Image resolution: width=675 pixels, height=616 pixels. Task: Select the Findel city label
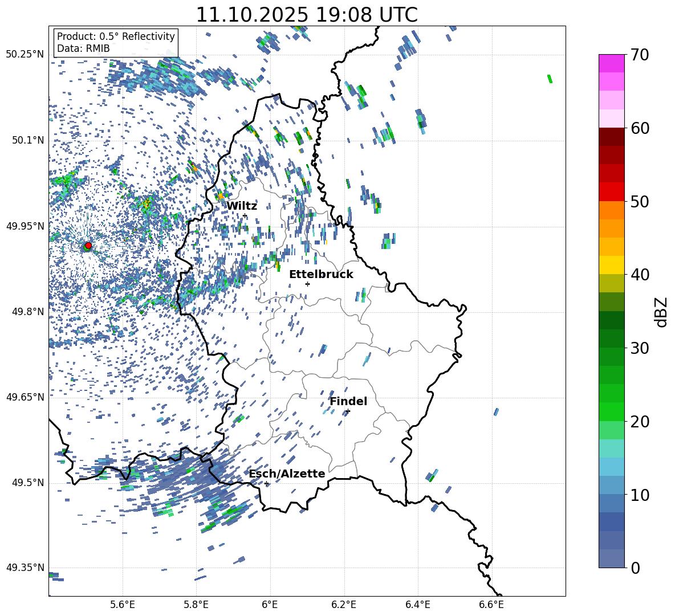pyautogui.click(x=348, y=401)
